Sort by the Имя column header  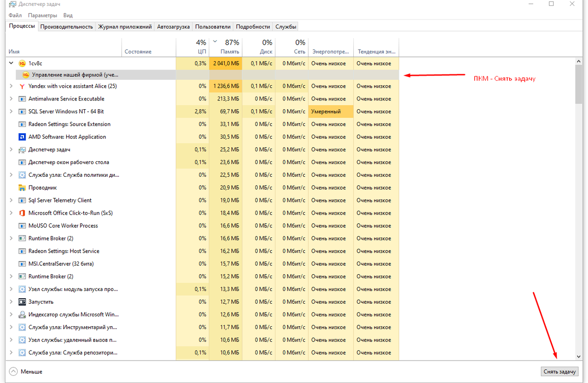[x=64, y=47]
